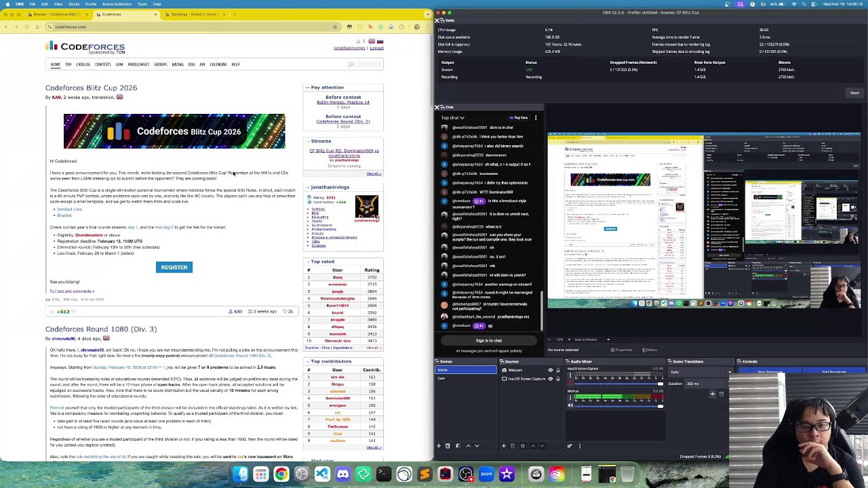Open source properties gear in Sources toolbar
868x488 pixels.
(x=522, y=446)
